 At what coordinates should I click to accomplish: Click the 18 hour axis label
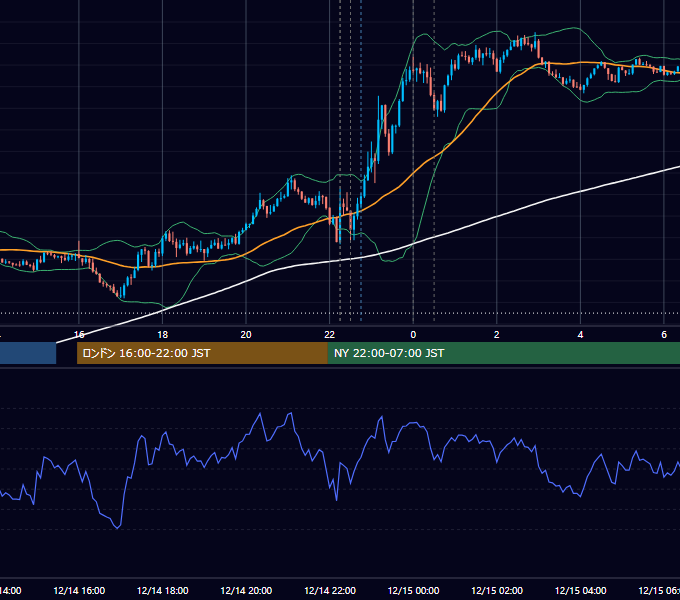click(162, 335)
